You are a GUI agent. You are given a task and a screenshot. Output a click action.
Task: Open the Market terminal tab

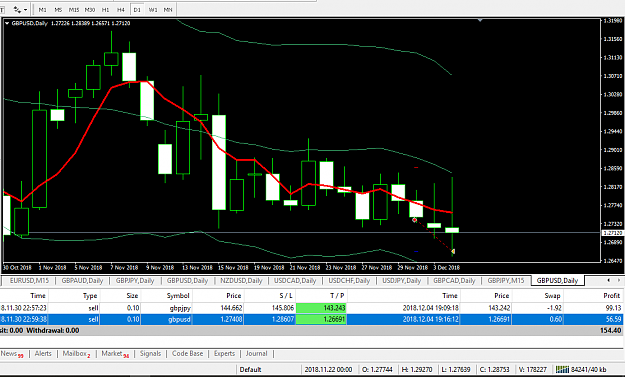pos(115,354)
